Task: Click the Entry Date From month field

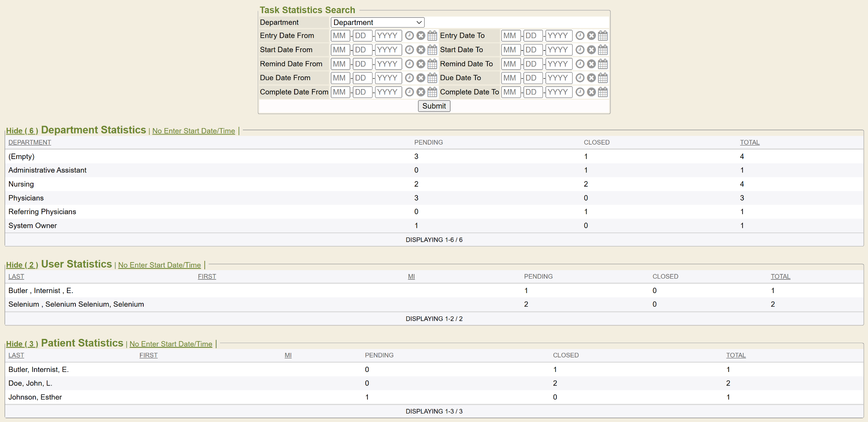Action: (x=340, y=36)
